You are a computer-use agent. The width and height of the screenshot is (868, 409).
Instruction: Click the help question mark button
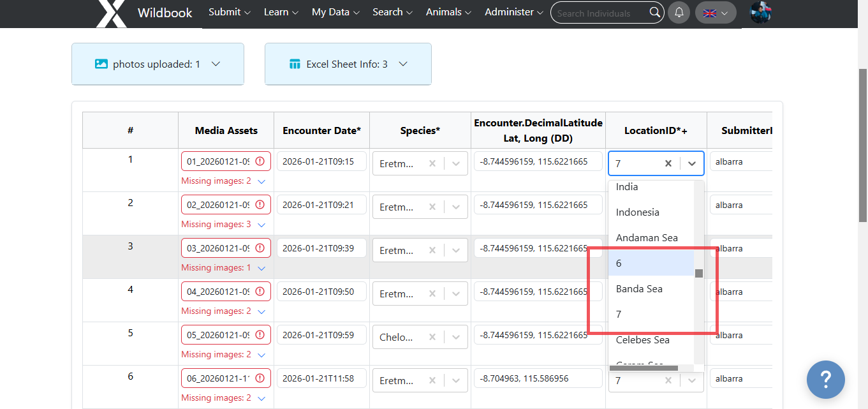click(x=825, y=380)
